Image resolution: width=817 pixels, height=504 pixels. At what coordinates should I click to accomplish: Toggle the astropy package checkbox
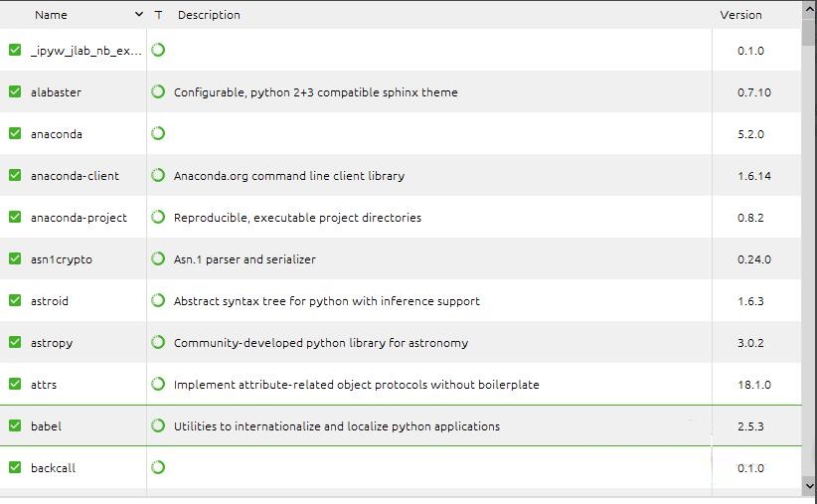tap(15, 342)
